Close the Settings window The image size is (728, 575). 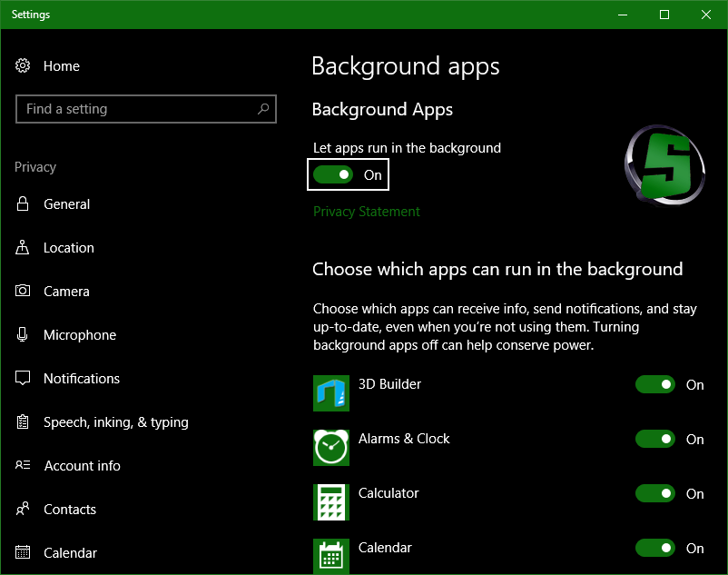point(706,15)
